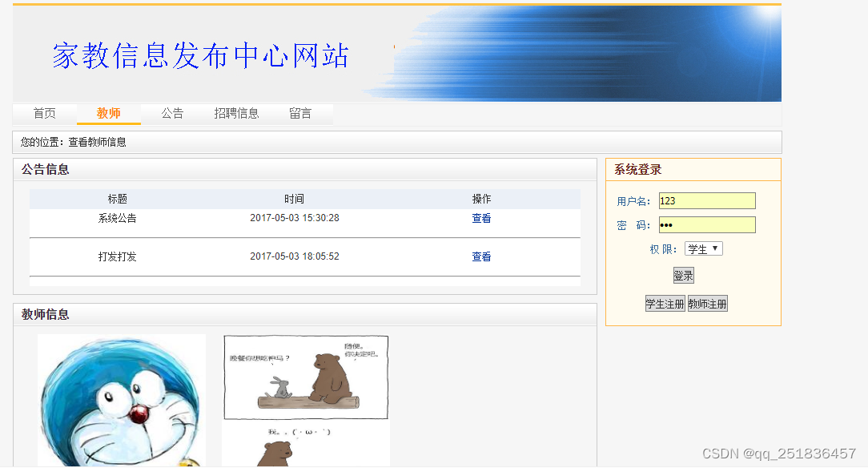
Task: Click the 教师信息 section heading
Action: (x=46, y=315)
